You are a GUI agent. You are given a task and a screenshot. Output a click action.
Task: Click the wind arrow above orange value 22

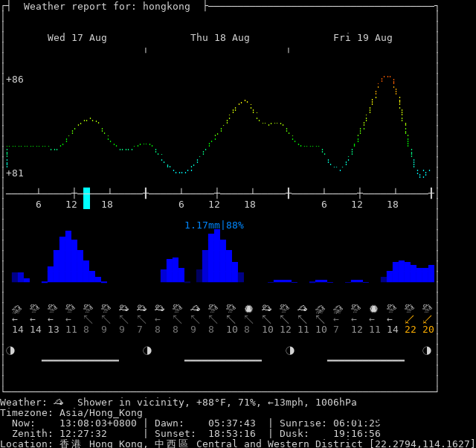(x=410, y=319)
